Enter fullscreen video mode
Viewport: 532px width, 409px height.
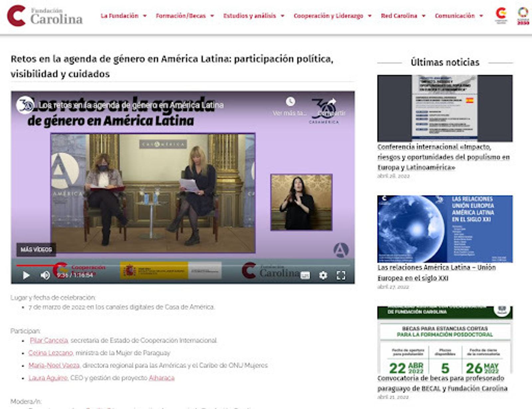point(341,275)
